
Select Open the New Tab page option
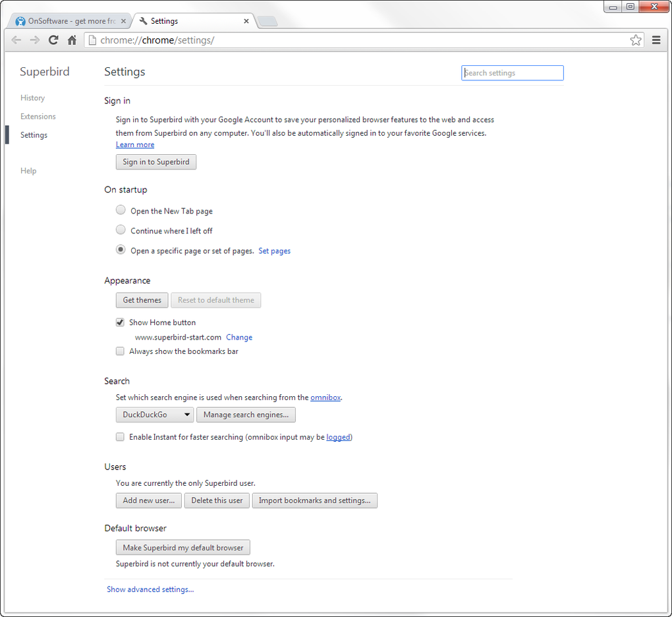(121, 210)
